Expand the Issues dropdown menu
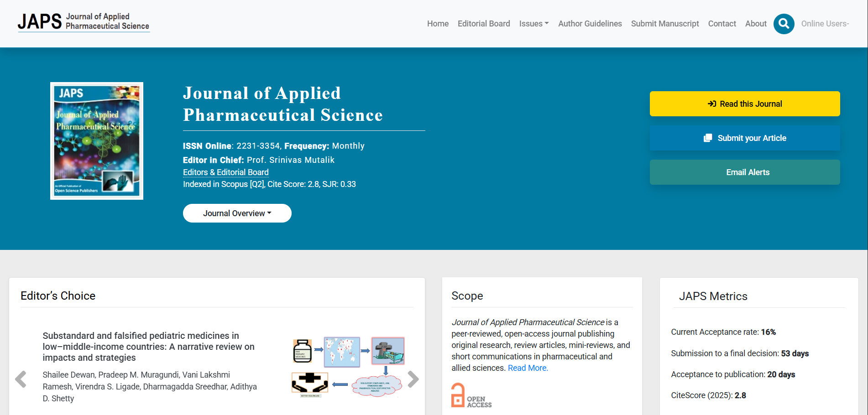This screenshot has height=415, width=868. 534,24
